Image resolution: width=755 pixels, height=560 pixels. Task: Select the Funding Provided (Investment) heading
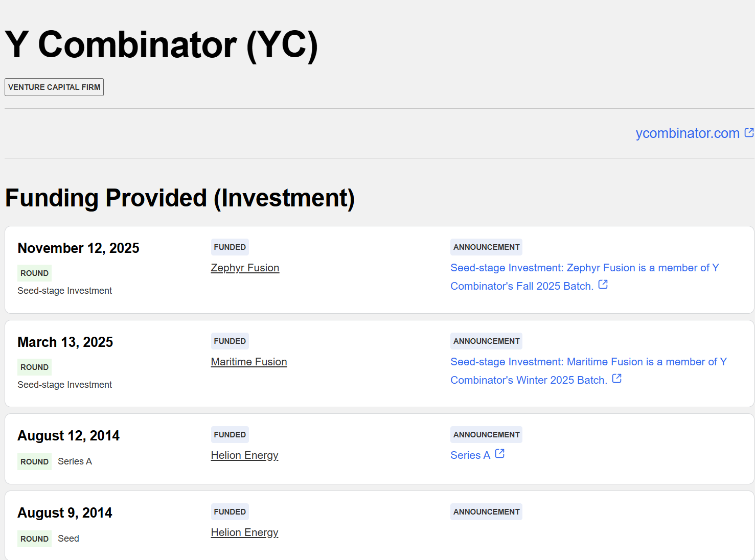click(180, 198)
